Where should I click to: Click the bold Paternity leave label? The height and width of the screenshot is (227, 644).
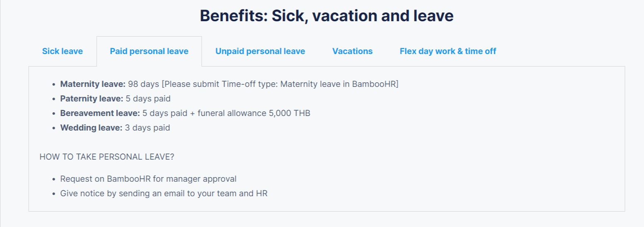tap(92, 99)
